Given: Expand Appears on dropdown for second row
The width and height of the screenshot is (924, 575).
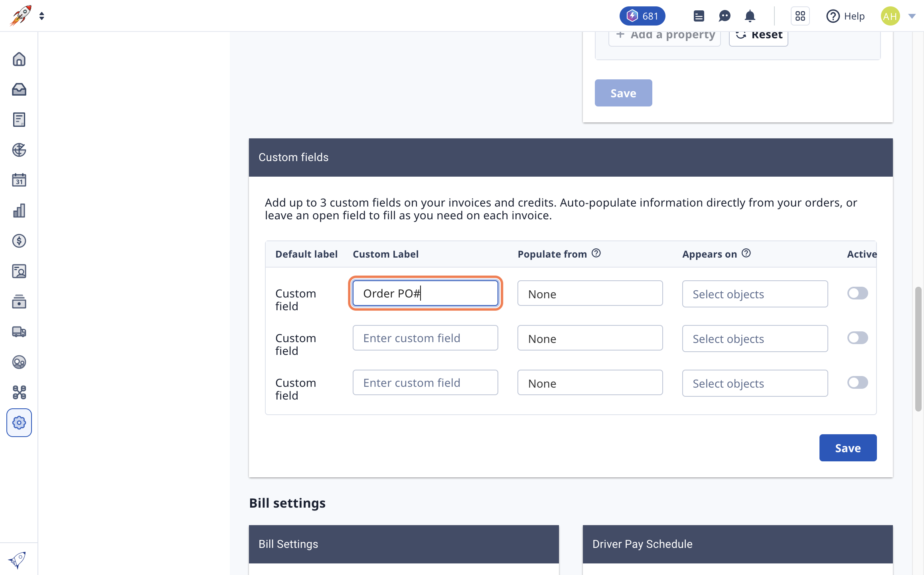Looking at the screenshot, I should point(756,338).
